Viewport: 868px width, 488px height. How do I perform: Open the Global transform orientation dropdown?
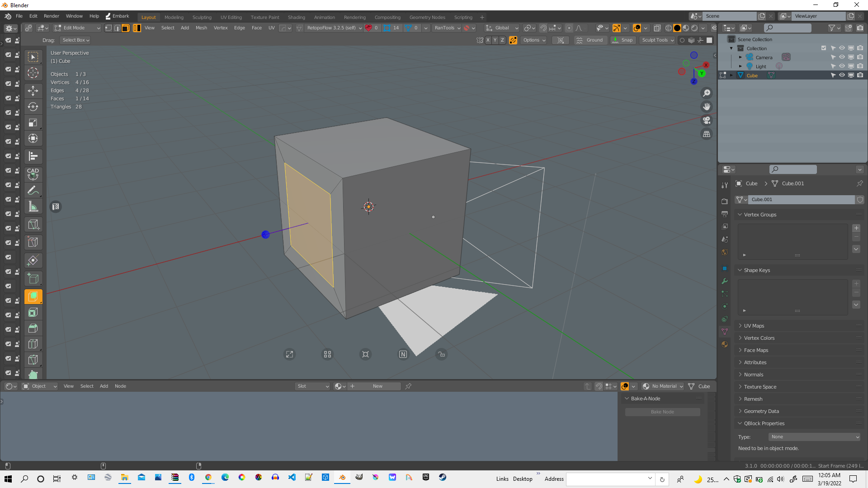pyautogui.click(x=502, y=28)
